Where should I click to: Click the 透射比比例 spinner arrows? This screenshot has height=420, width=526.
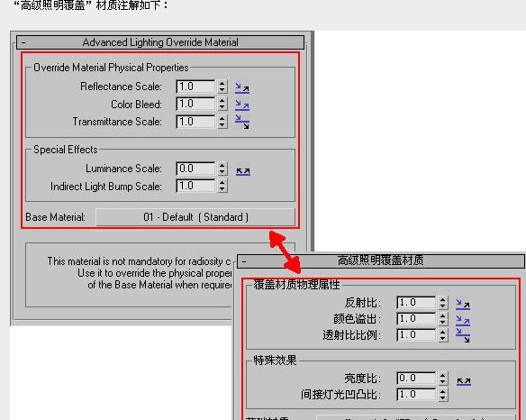[x=443, y=334]
